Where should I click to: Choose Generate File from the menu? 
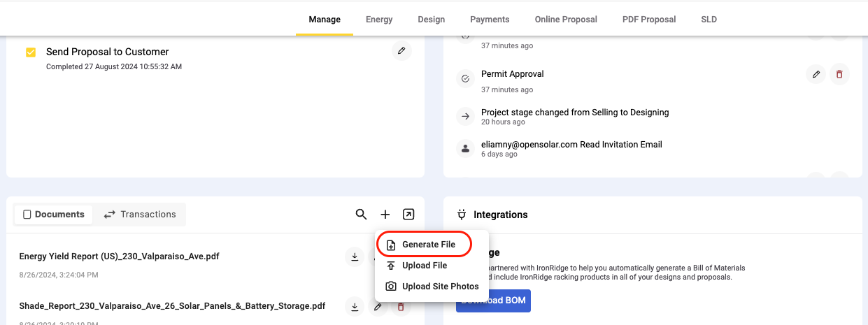tap(428, 245)
